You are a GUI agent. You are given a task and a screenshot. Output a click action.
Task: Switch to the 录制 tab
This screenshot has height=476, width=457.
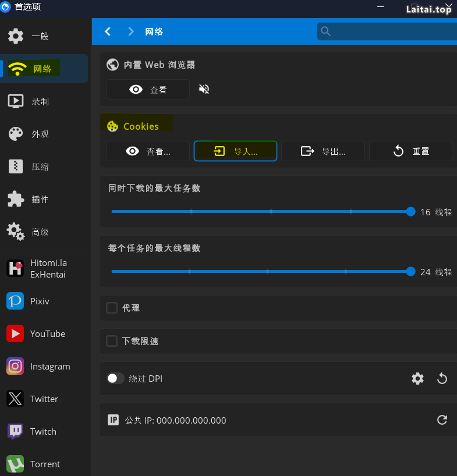[40, 101]
